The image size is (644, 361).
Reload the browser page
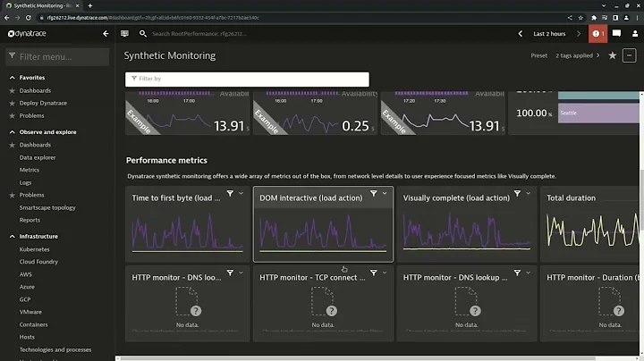28,18
